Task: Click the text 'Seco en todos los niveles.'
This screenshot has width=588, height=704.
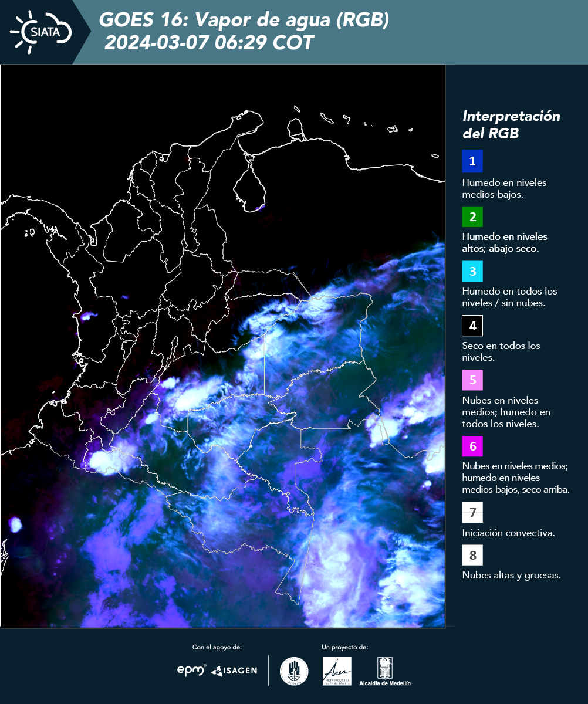Action: (501, 351)
